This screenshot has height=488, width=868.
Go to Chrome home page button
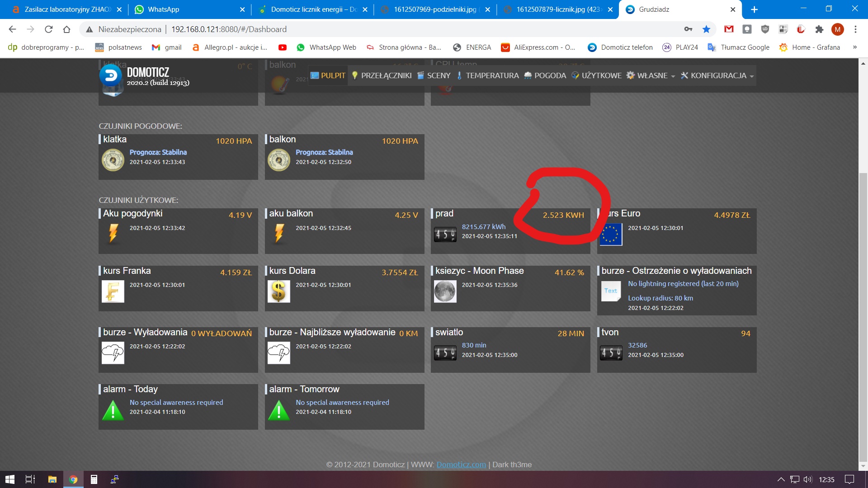[66, 29]
